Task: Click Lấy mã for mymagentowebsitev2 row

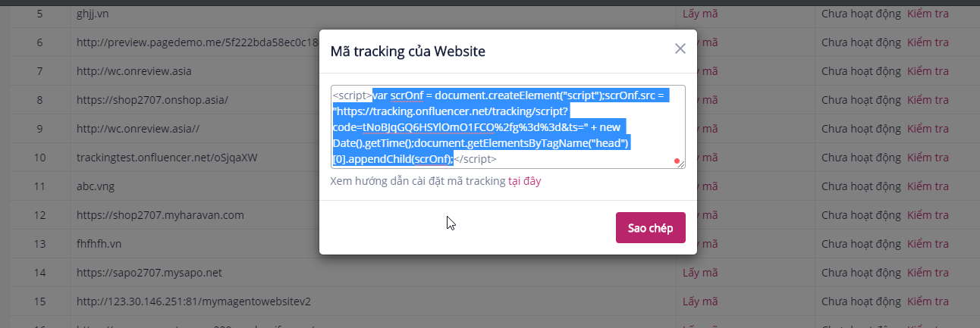Action: click(x=700, y=301)
